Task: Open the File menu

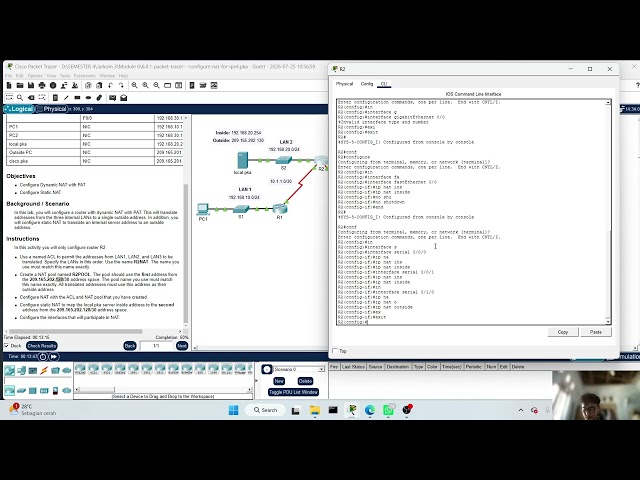Action: (x=9, y=76)
